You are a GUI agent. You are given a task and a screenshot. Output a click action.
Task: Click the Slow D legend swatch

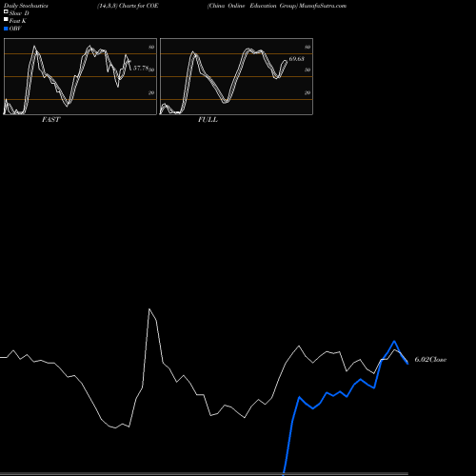6,11
